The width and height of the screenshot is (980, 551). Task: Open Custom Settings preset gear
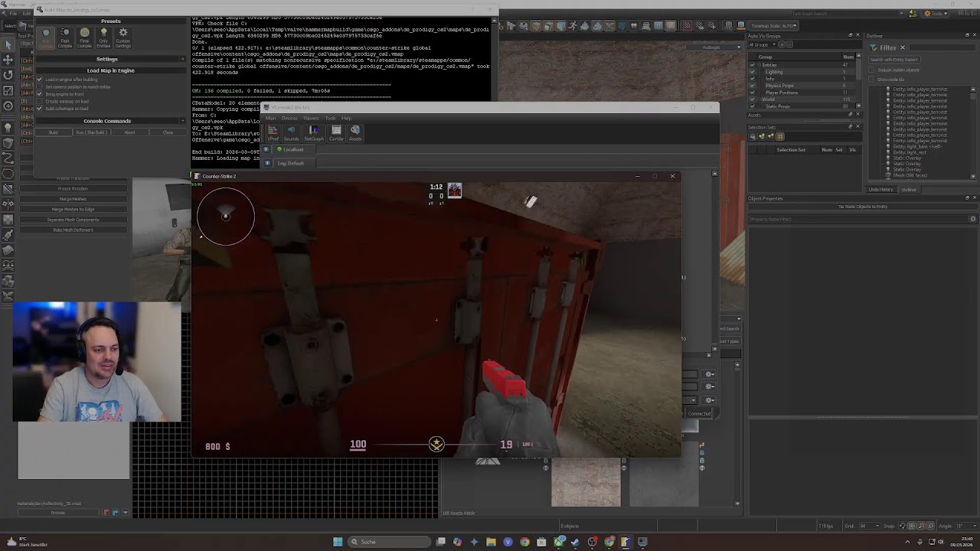tap(122, 37)
